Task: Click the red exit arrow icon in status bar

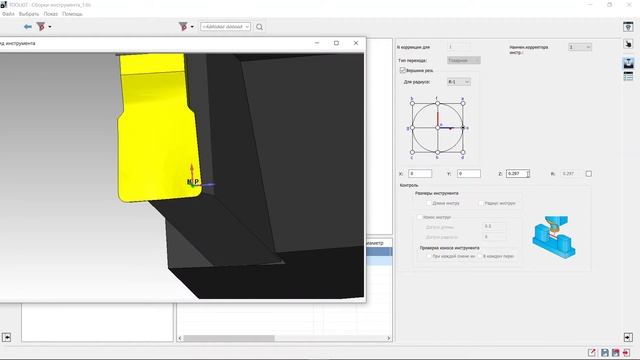Action: [626, 353]
